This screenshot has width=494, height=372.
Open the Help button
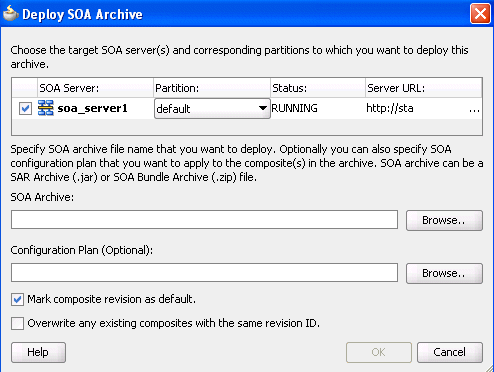click(x=38, y=352)
